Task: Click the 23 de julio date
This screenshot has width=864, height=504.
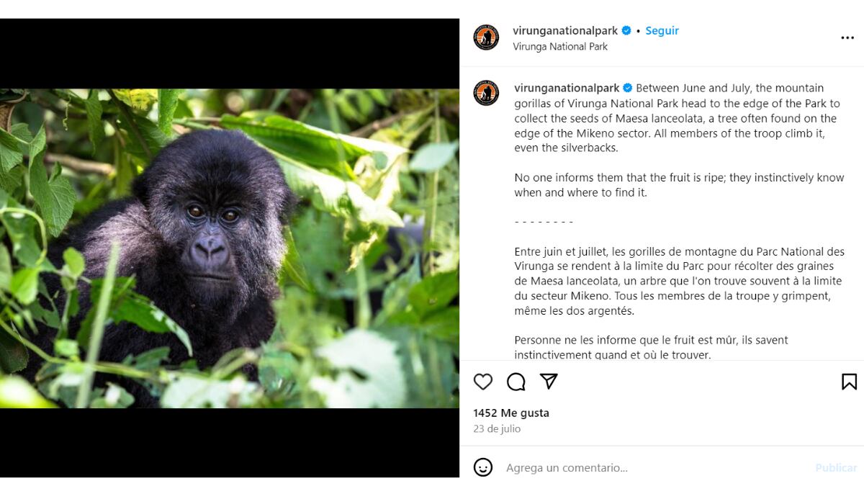Action: (497, 428)
